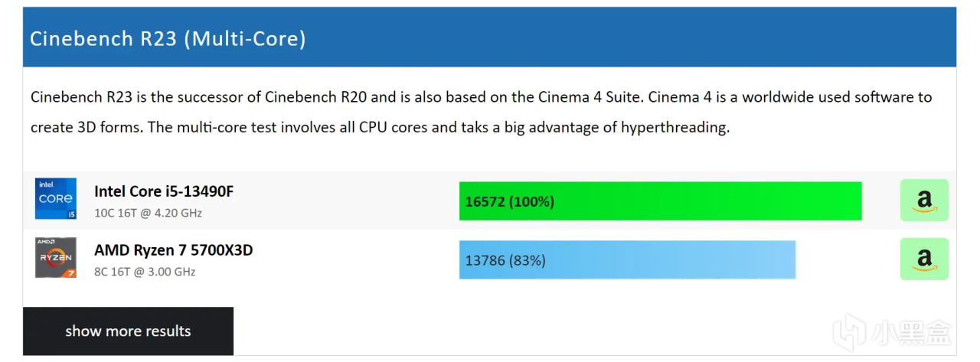
Task: Click the 13786 (83%) score label
Action: [x=505, y=261]
